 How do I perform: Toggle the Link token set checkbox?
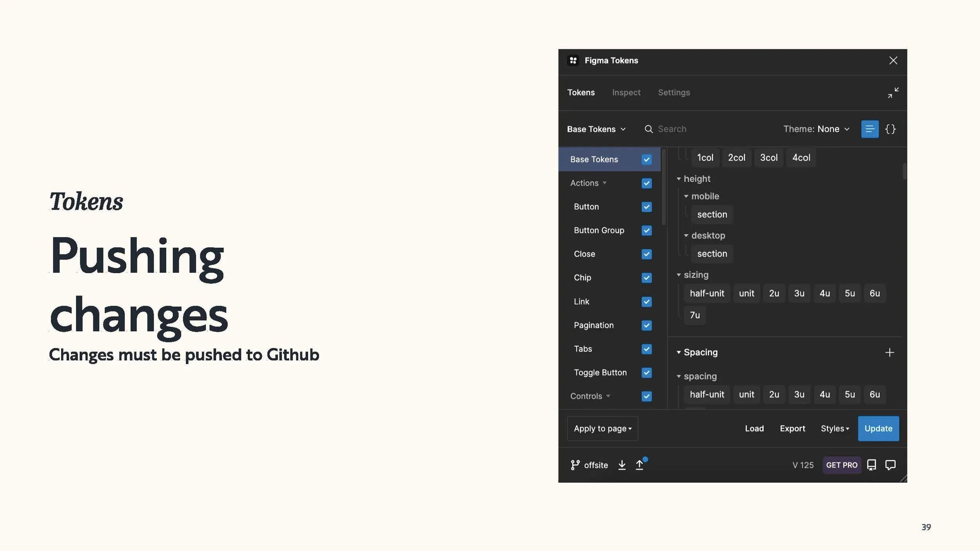pyautogui.click(x=646, y=302)
